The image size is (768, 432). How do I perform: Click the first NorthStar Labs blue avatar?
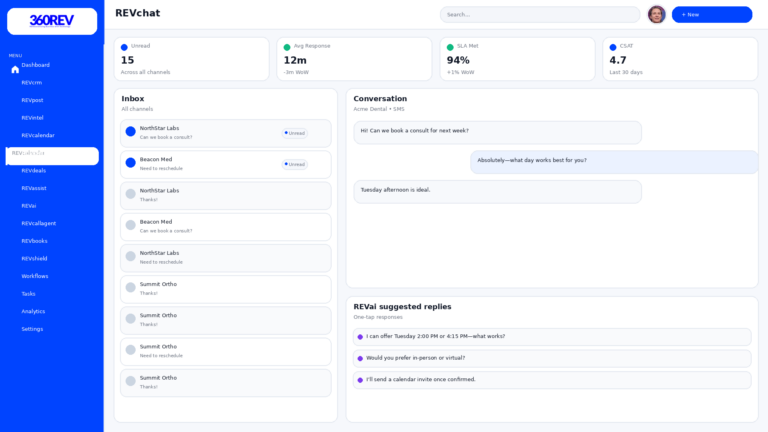pos(130,131)
